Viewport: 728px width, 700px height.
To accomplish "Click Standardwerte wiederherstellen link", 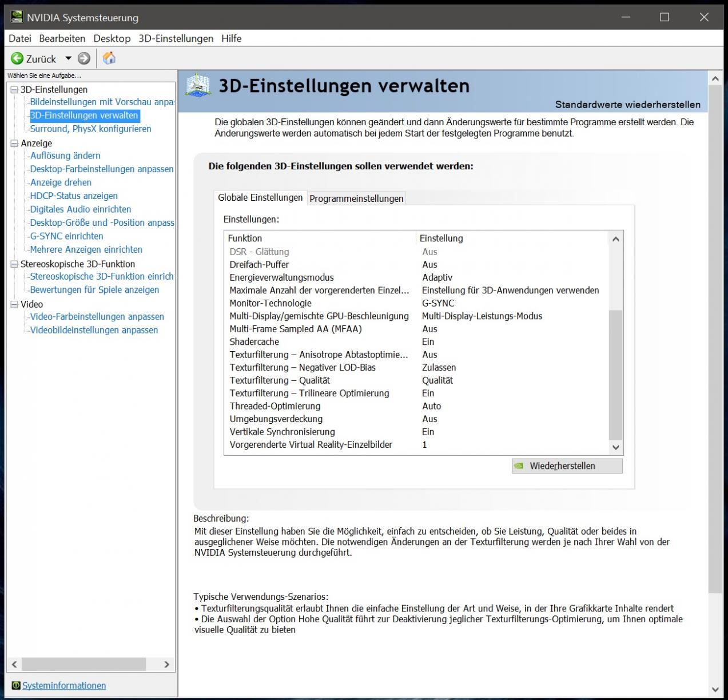I will tap(627, 105).
